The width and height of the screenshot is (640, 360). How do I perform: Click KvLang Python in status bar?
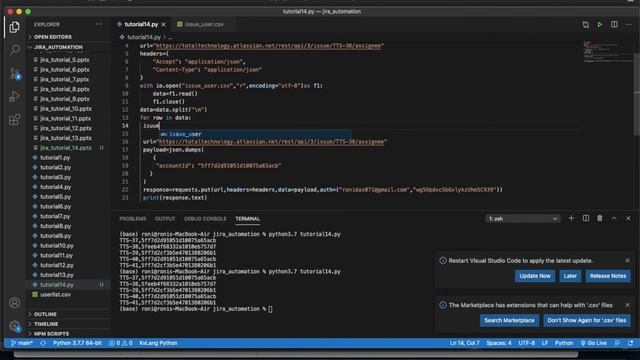click(x=158, y=343)
